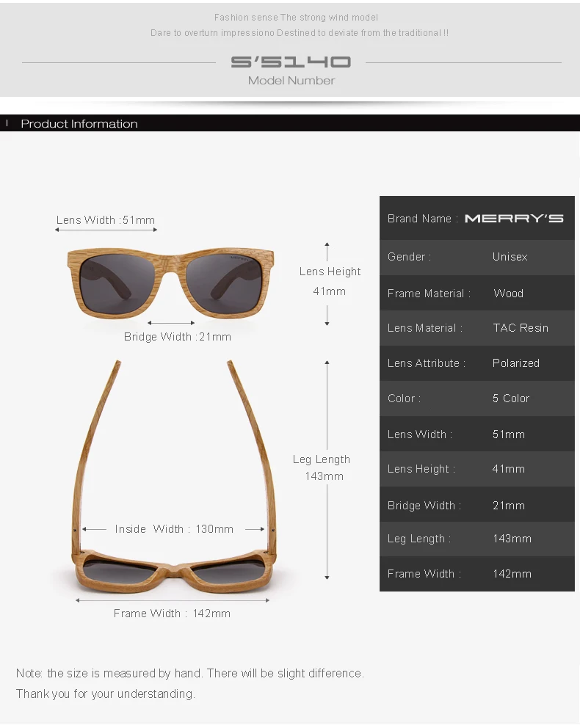Click the 'Frame Material :' table label
This screenshot has height=728, width=580.
(429, 294)
